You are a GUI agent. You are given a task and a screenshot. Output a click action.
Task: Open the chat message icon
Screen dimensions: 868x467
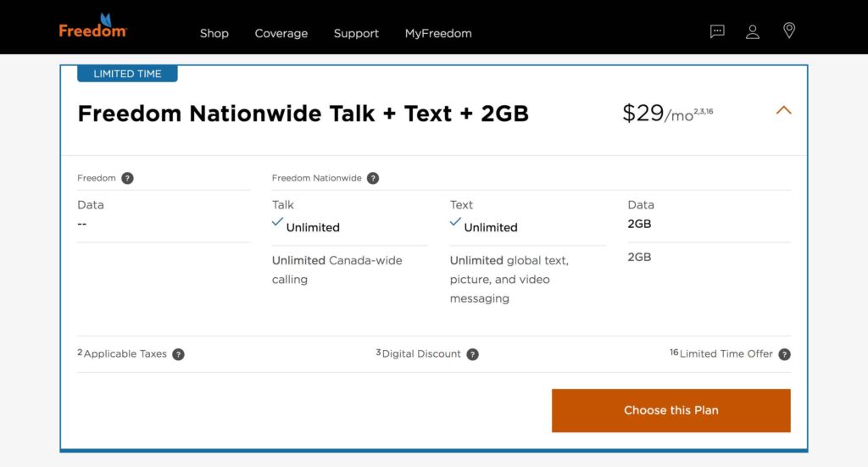717,32
